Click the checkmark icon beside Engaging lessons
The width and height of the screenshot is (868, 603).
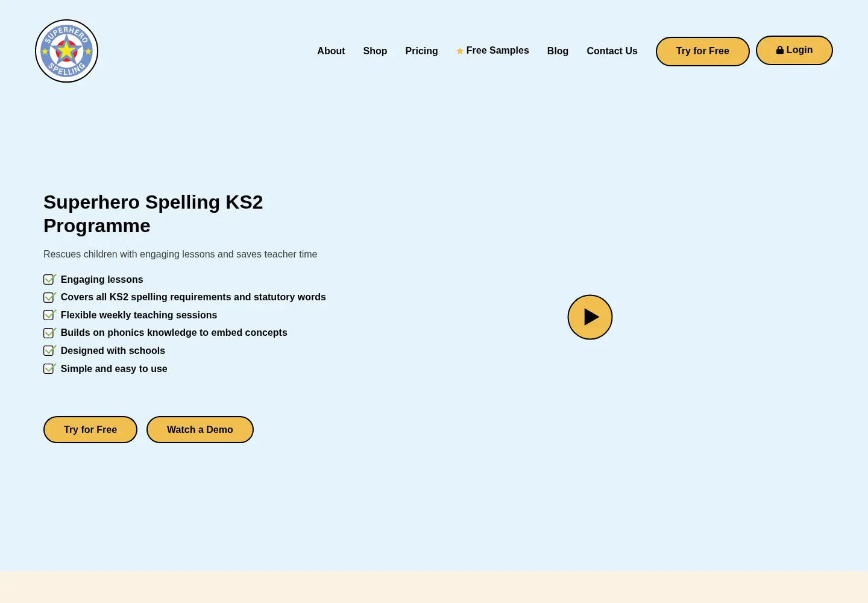point(50,279)
